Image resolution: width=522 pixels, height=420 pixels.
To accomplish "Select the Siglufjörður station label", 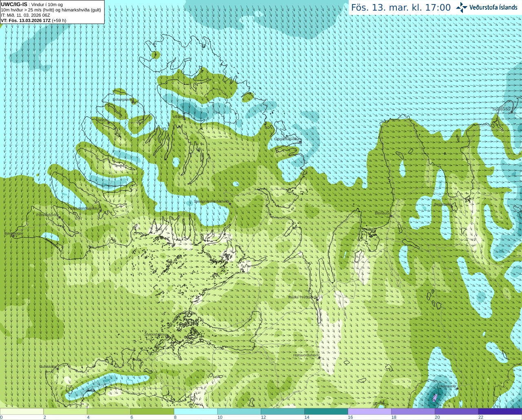I will [x=502, y=109].
